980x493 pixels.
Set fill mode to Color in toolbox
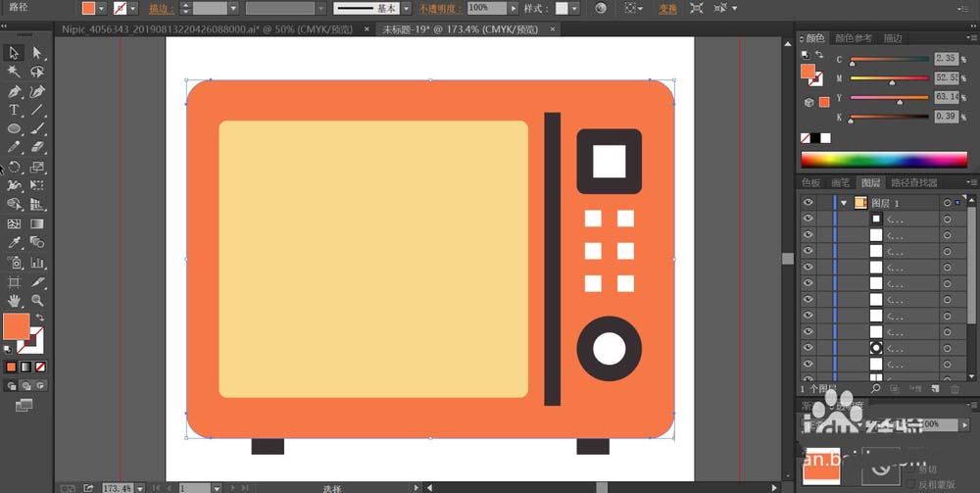[11, 367]
